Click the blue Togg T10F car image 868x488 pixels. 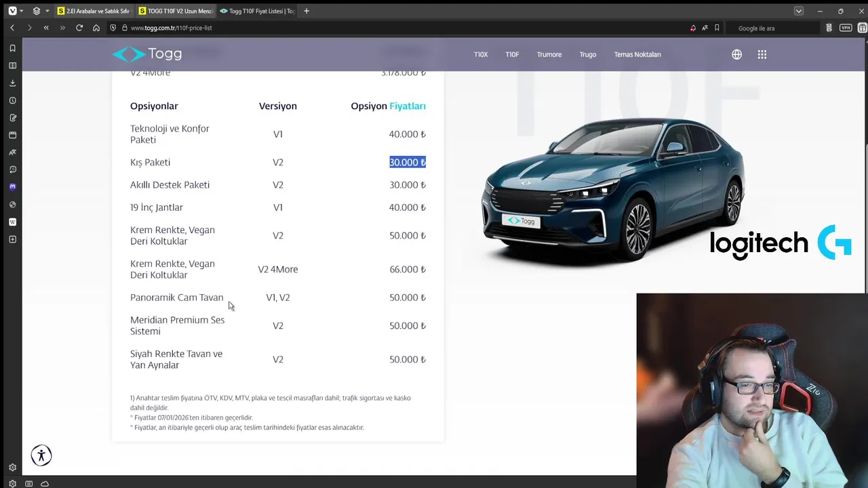coord(612,188)
